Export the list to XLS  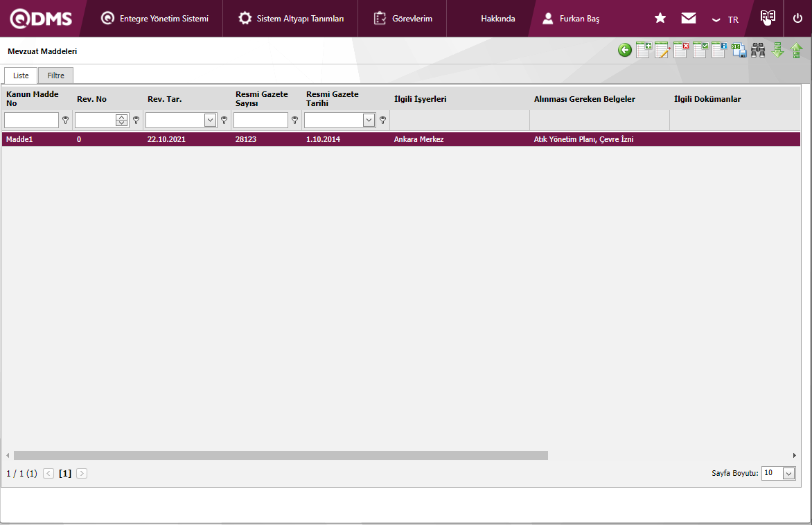point(739,51)
